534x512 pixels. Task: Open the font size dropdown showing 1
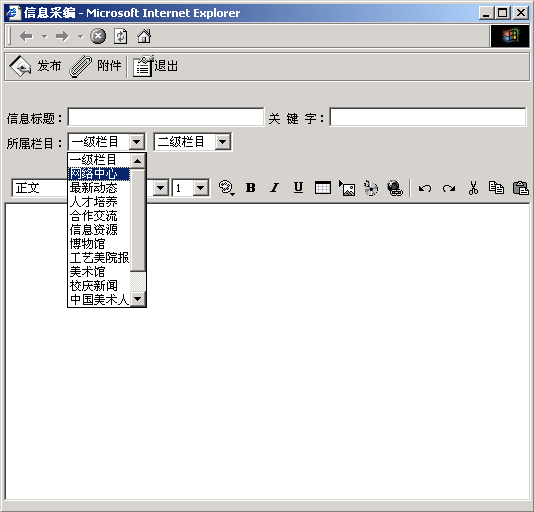(201, 188)
